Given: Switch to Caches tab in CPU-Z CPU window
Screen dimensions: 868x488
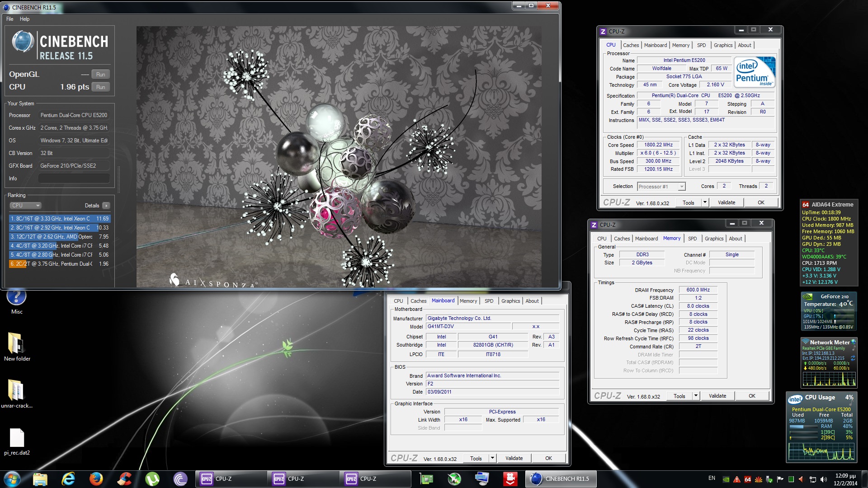Looking at the screenshot, I should [x=631, y=45].
